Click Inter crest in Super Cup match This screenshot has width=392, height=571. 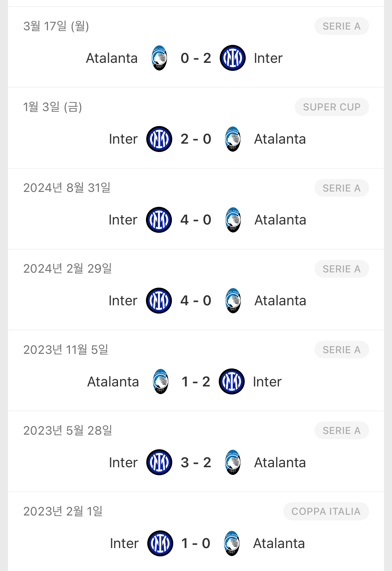[x=159, y=139]
